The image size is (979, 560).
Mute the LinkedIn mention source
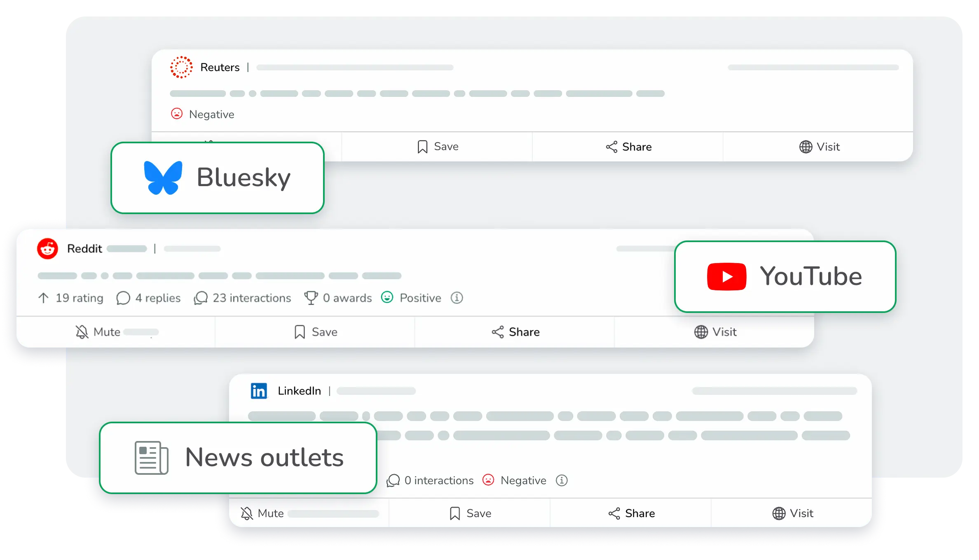pyautogui.click(x=263, y=513)
